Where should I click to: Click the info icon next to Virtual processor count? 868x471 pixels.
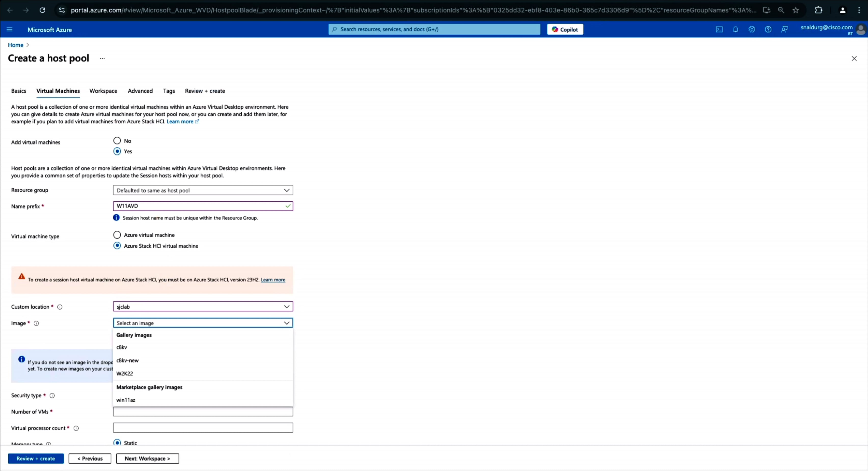[76, 428]
